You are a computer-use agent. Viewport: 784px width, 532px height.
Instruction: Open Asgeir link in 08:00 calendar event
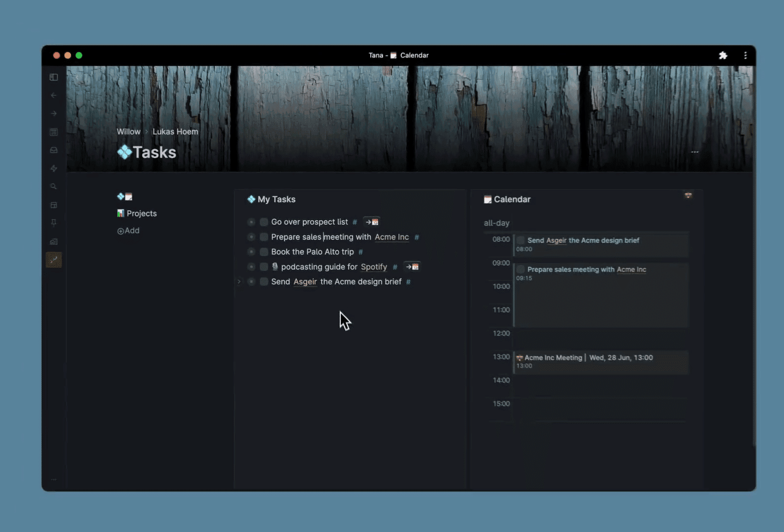click(x=556, y=240)
